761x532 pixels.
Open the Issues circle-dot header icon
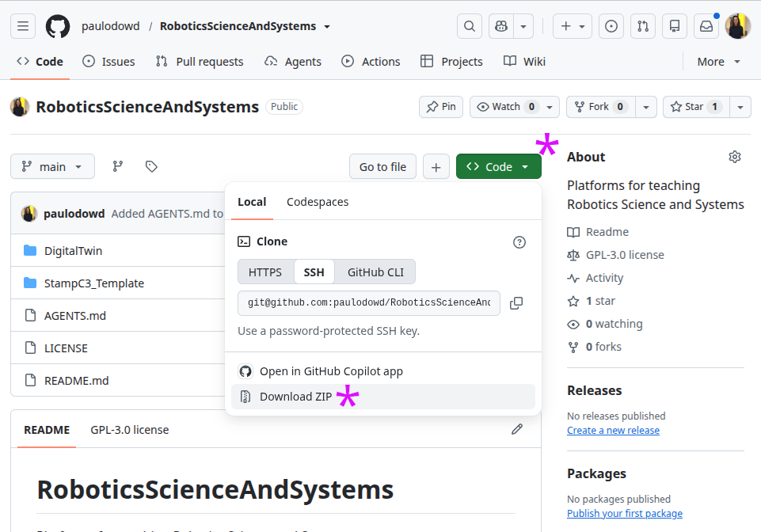click(x=611, y=25)
